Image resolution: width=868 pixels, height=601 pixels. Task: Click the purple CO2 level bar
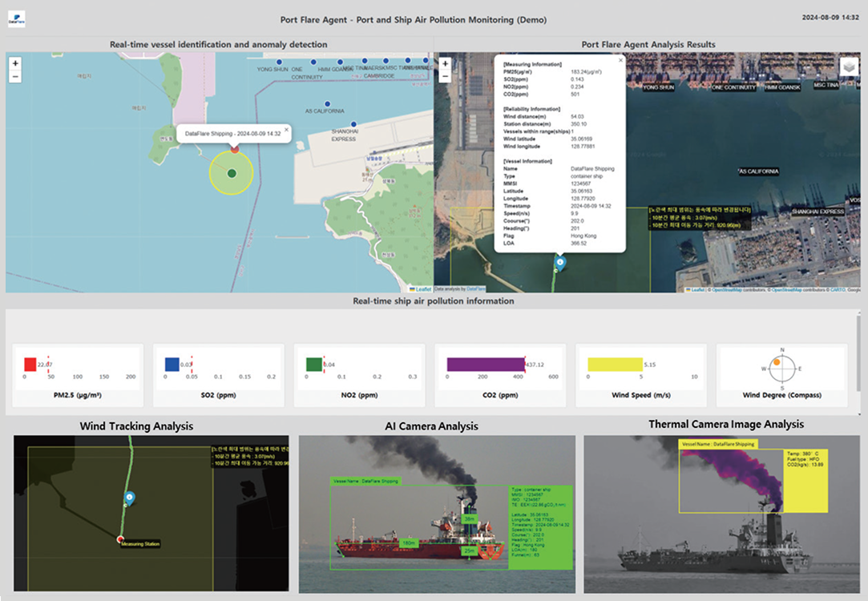coord(484,365)
